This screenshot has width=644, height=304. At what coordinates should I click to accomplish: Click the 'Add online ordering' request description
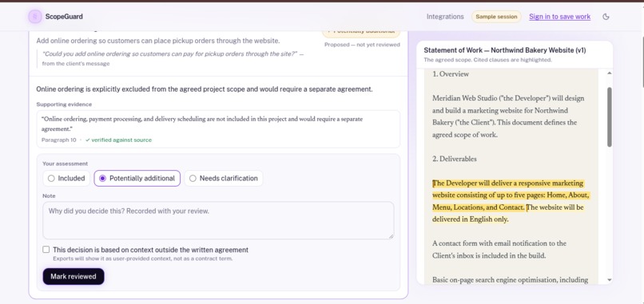pos(158,41)
